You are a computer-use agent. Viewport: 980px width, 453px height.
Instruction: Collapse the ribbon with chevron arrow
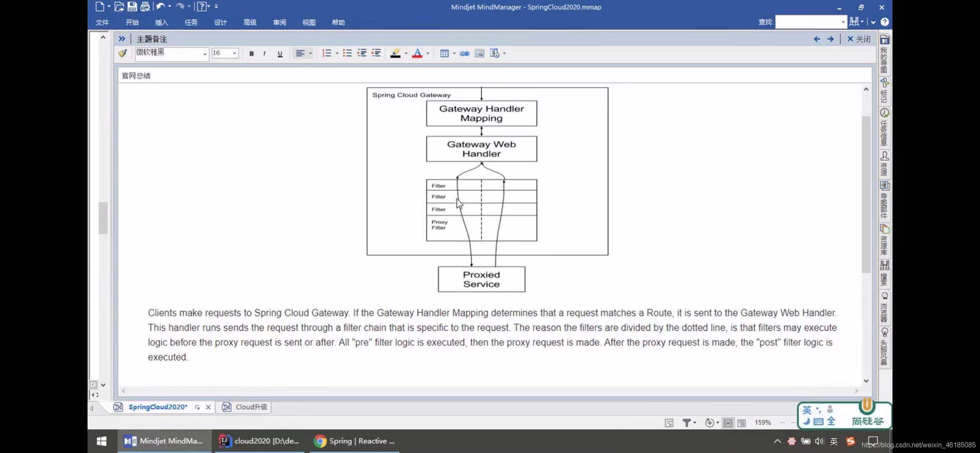click(873, 22)
